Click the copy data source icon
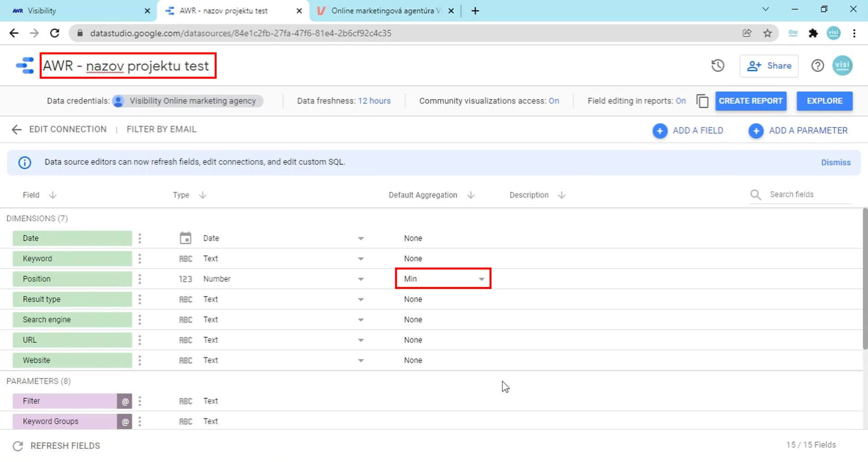This screenshot has width=868, height=462. (x=702, y=101)
